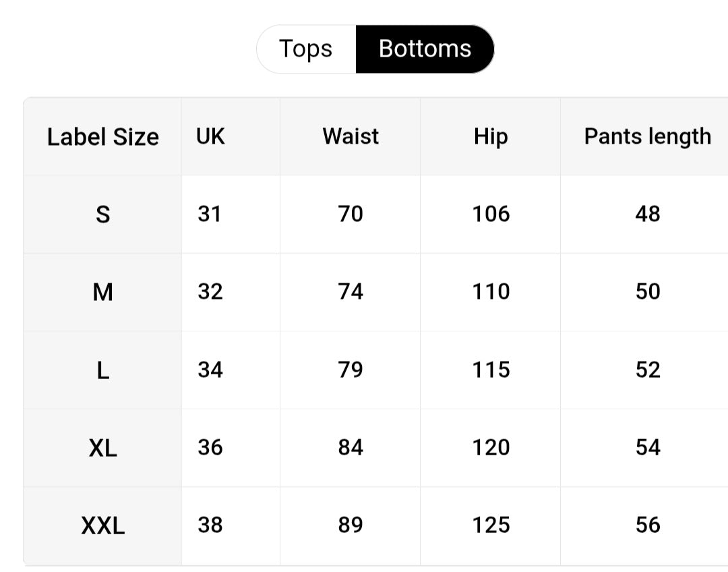
Task: Select the XL size row label
Action: [x=102, y=448]
